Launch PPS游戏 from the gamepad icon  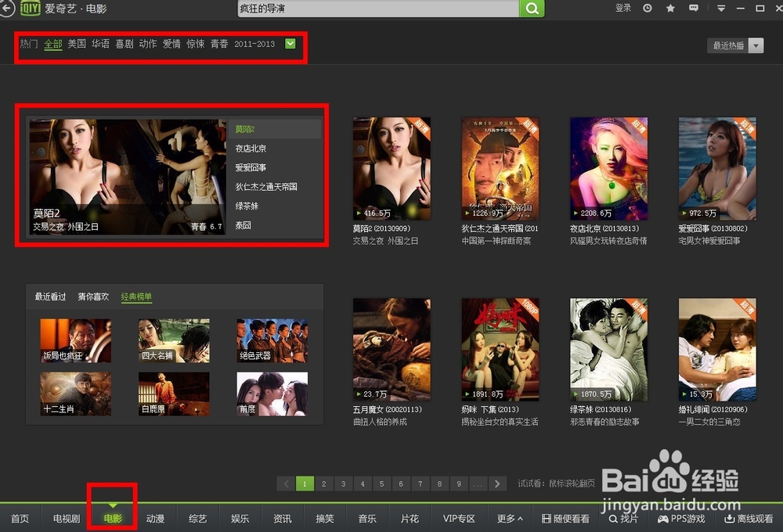[x=680, y=518]
